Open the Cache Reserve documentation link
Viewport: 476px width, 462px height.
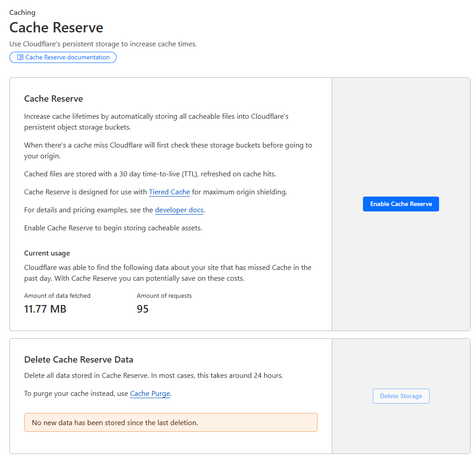coord(68,58)
